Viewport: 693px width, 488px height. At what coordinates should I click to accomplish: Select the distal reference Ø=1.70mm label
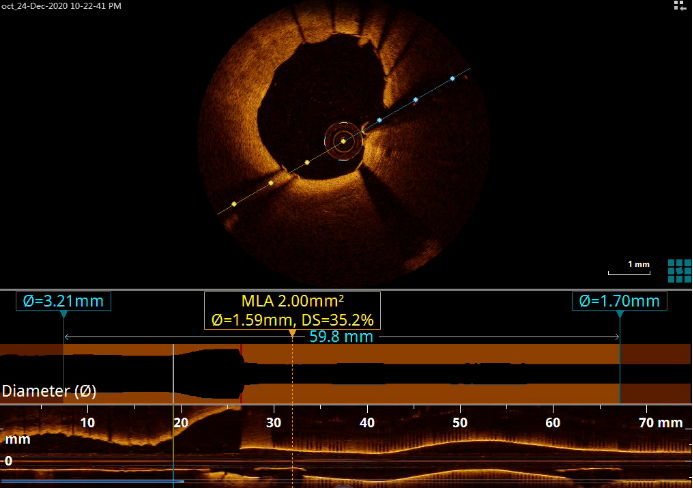(619, 301)
